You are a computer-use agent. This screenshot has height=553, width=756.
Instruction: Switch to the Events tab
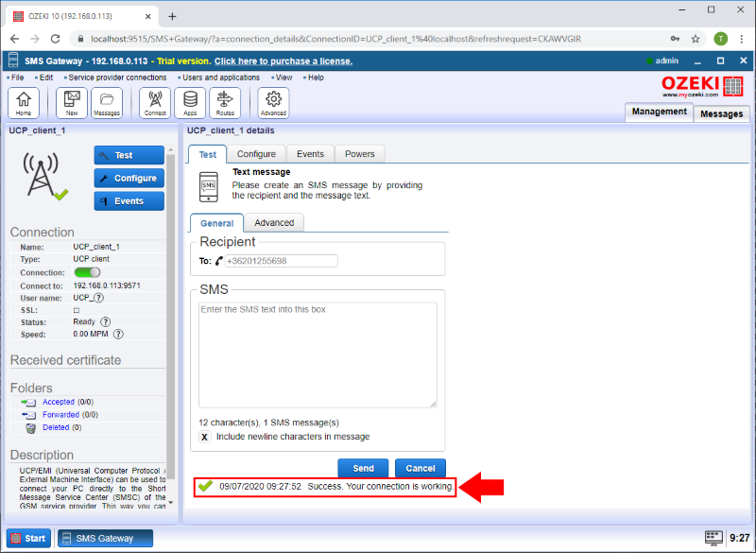click(x=310, y=154)
